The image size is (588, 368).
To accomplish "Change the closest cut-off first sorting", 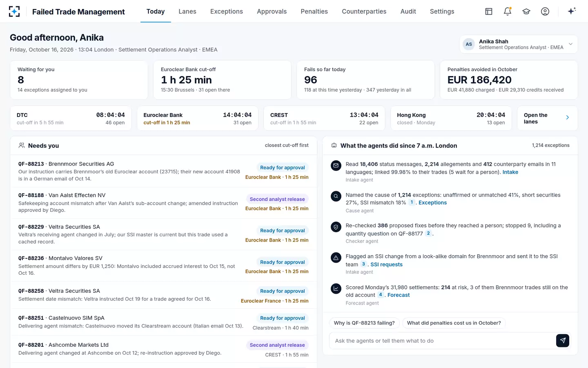I will click(x=287, y=145).
